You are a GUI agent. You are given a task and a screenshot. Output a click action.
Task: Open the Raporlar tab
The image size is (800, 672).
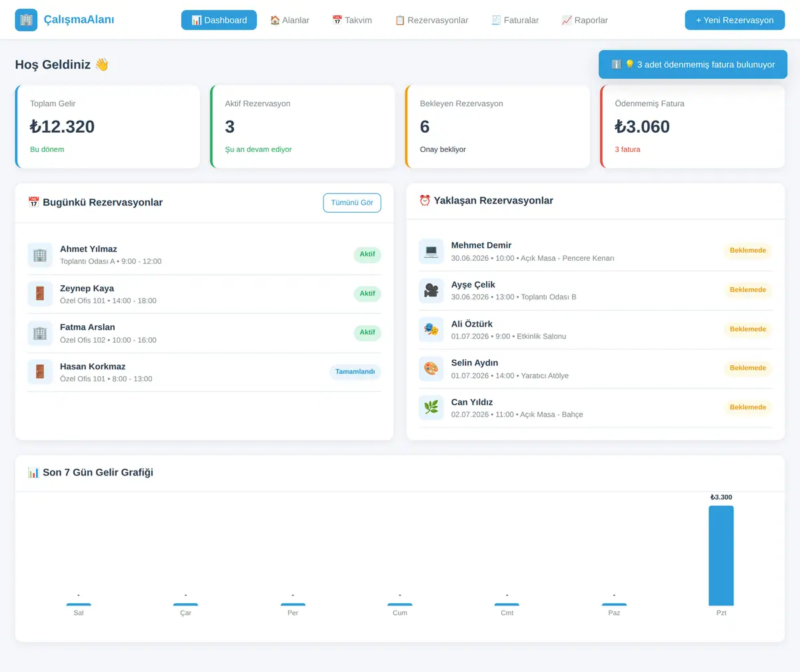click(x=585, y=20)
